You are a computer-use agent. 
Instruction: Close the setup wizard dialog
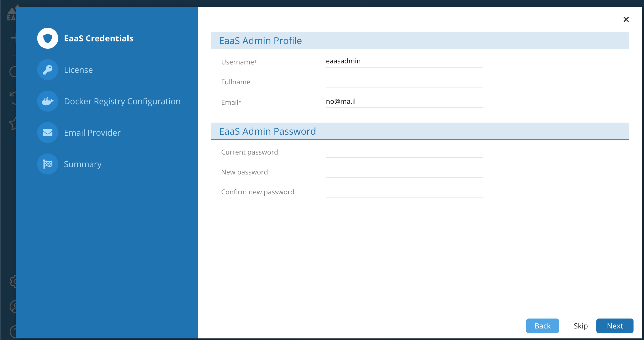click(x=626, y=19)
